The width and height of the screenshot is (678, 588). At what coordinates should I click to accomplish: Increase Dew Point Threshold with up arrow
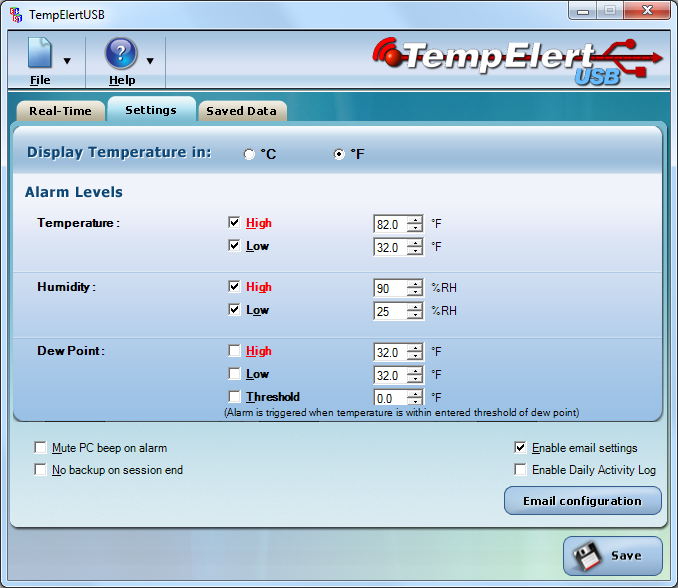415,394
